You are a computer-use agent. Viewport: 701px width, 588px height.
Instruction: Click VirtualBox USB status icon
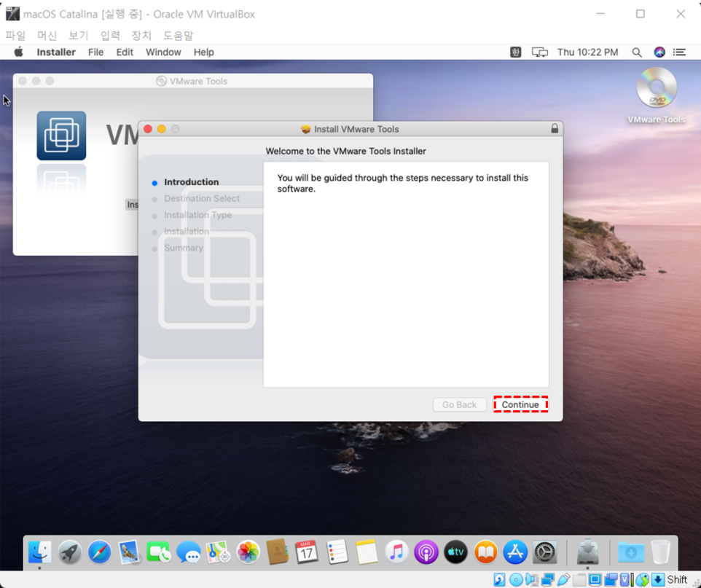point(563,579)
